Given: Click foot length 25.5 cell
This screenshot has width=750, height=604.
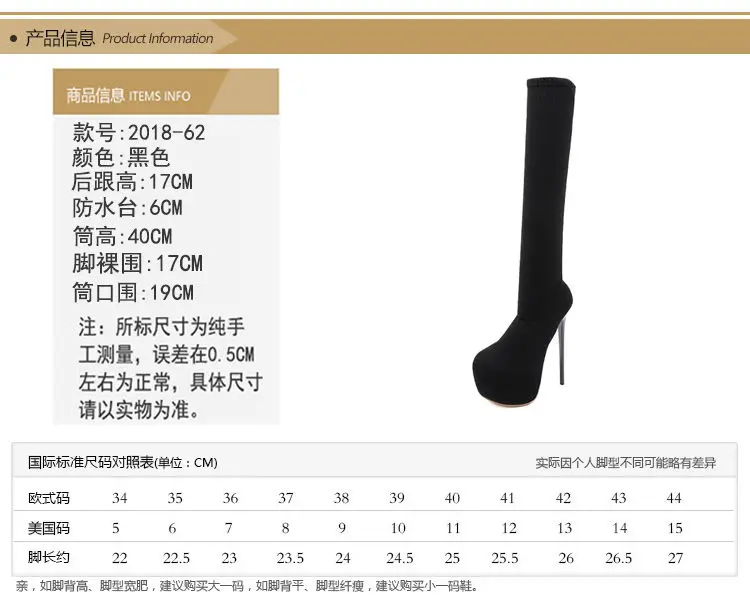Looking at the screenshot, I should [x=505, y=558].
